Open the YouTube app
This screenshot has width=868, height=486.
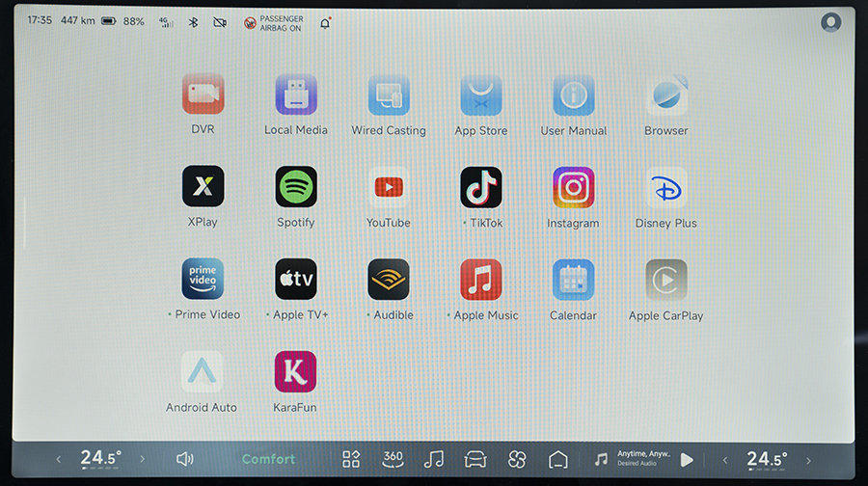tap(388, 187)
